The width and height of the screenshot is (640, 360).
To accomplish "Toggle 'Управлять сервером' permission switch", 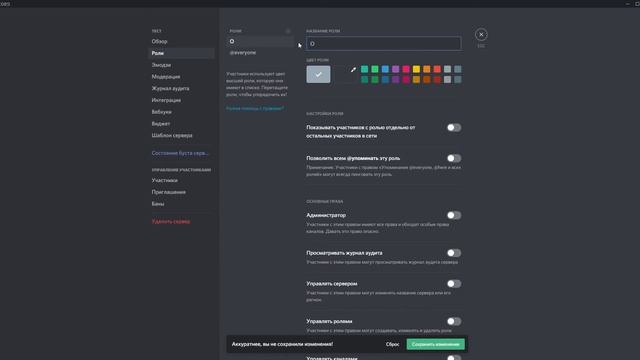I will 454,284.
